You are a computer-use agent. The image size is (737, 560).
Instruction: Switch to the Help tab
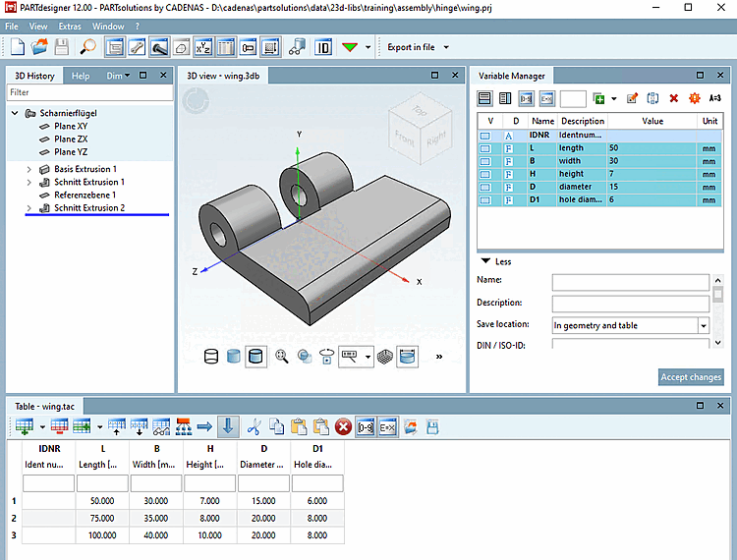(81, 76)
